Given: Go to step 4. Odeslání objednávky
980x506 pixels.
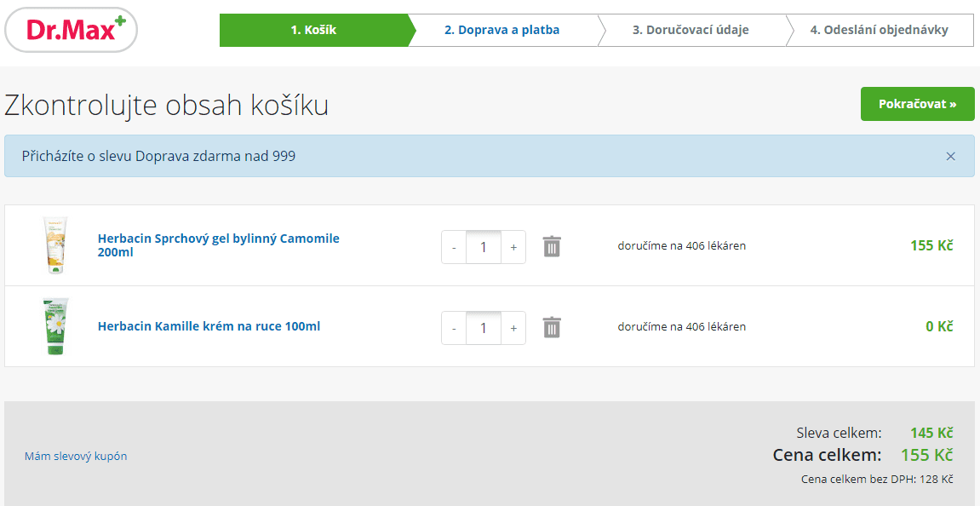Looking at the screenshot, I should click(879, 30).
